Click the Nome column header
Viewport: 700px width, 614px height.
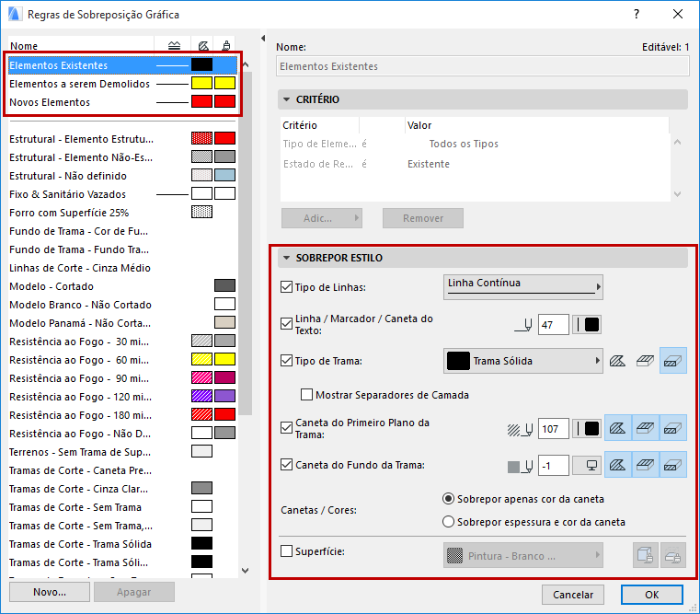click(81, 46)
